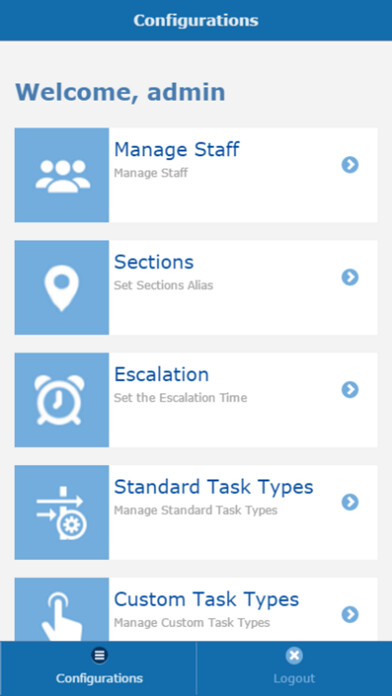Open Escalation using its chevron arrow
The image size is (392, 696).
coord(350,390)
